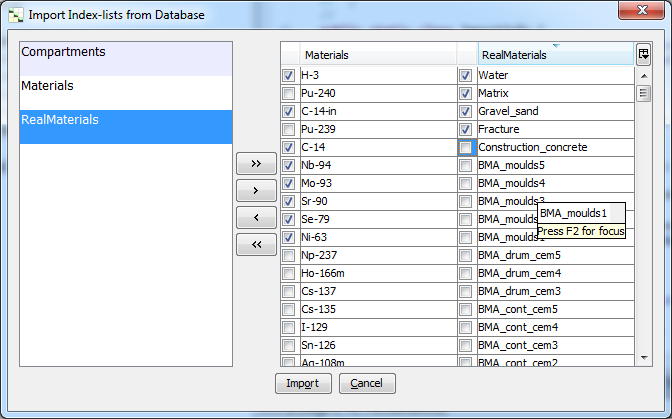The image size is (672, 419).
Task: Click the Cs-137 cell text
Action: 318,291
